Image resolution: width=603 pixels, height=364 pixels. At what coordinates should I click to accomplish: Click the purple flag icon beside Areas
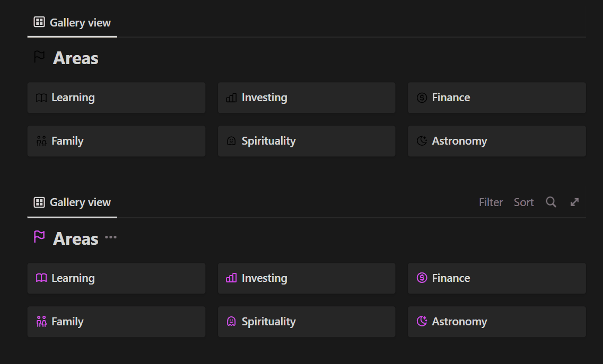click(39, 237)
